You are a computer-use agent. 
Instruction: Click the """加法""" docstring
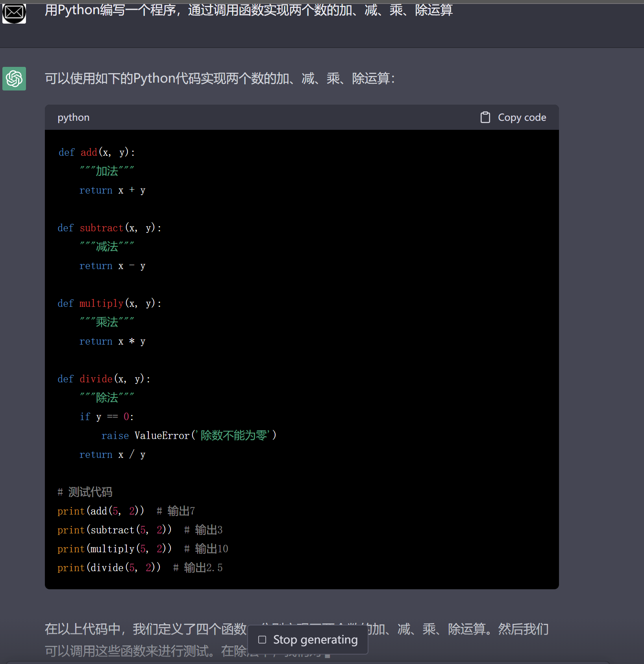107,171
